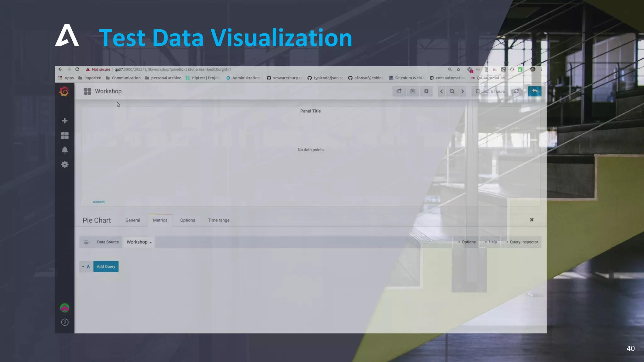Open the Alerting bell icon

65,150
